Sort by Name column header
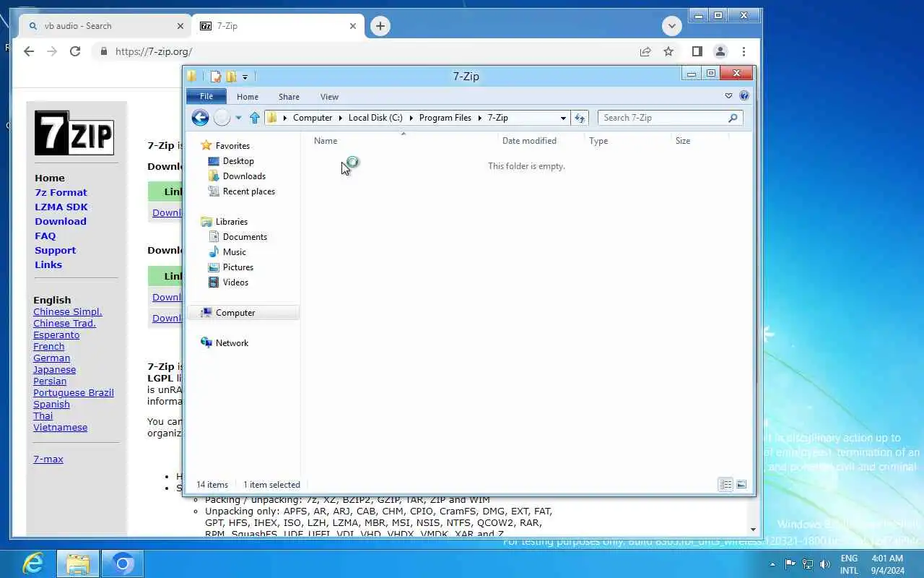 pyautogui.click(x=326, y=141)
